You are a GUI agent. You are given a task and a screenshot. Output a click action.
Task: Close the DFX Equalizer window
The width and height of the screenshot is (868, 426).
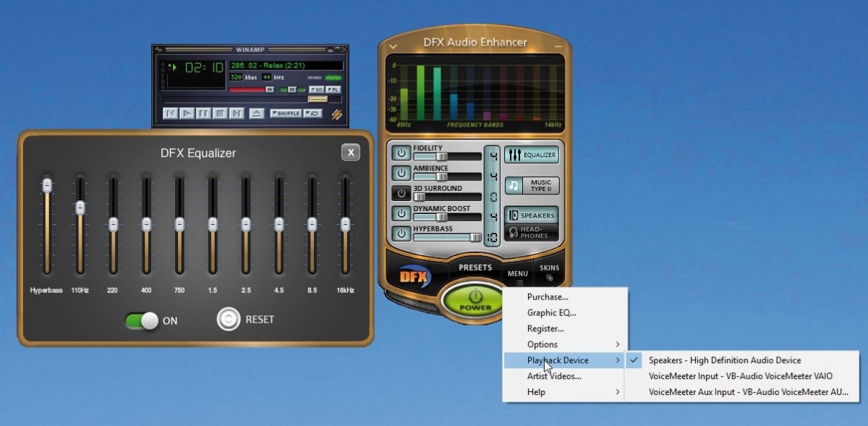point(351,152)
